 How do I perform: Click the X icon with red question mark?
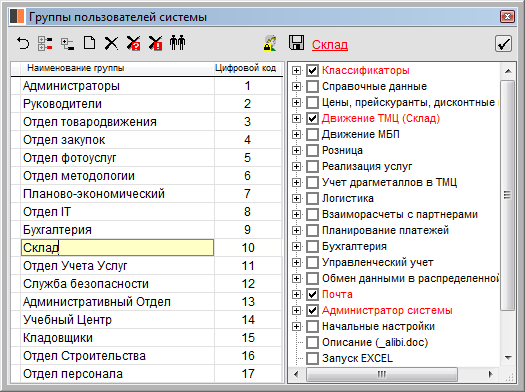click(x=133, y=44)
